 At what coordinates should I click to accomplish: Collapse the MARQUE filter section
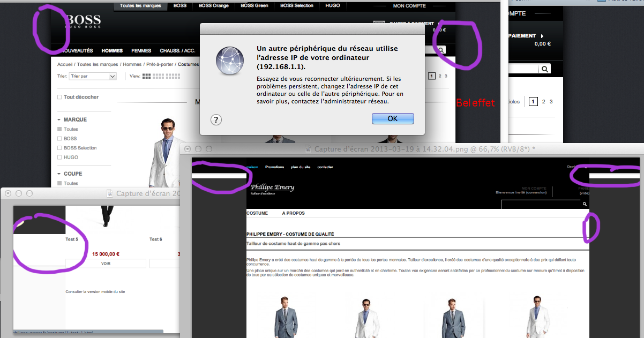pos(59,119)
